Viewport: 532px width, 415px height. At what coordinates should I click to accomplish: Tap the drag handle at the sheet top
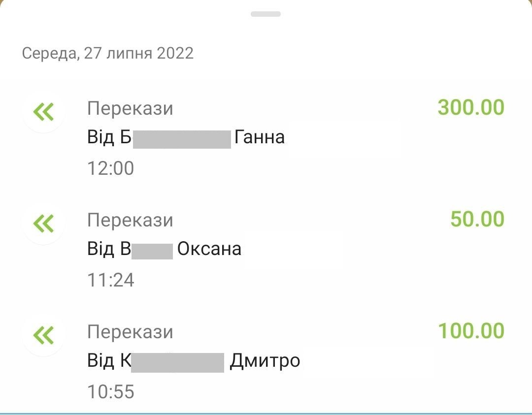point(266,14)
